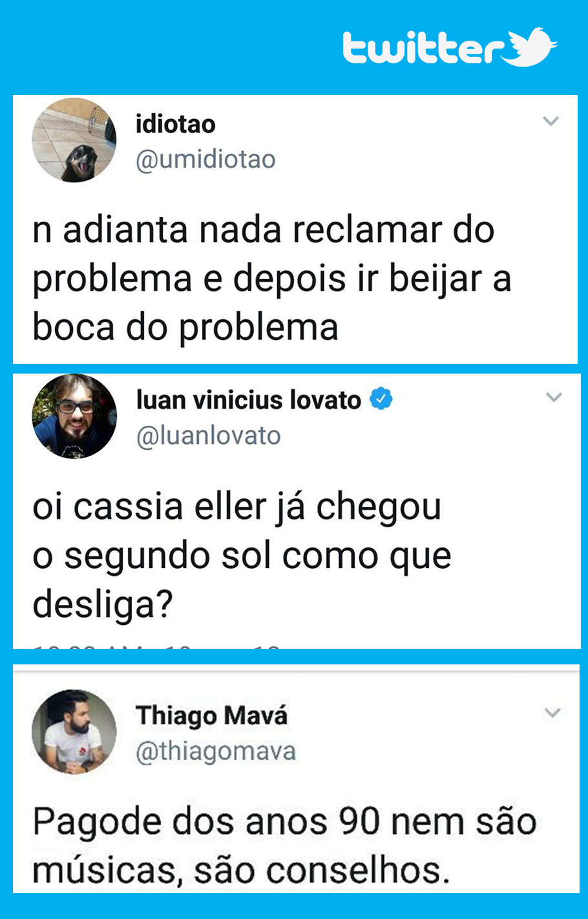588x919 pixels.
Task: Select the tweet text about 'beijar a boca do problema'
Action: [x=272, y=279]
